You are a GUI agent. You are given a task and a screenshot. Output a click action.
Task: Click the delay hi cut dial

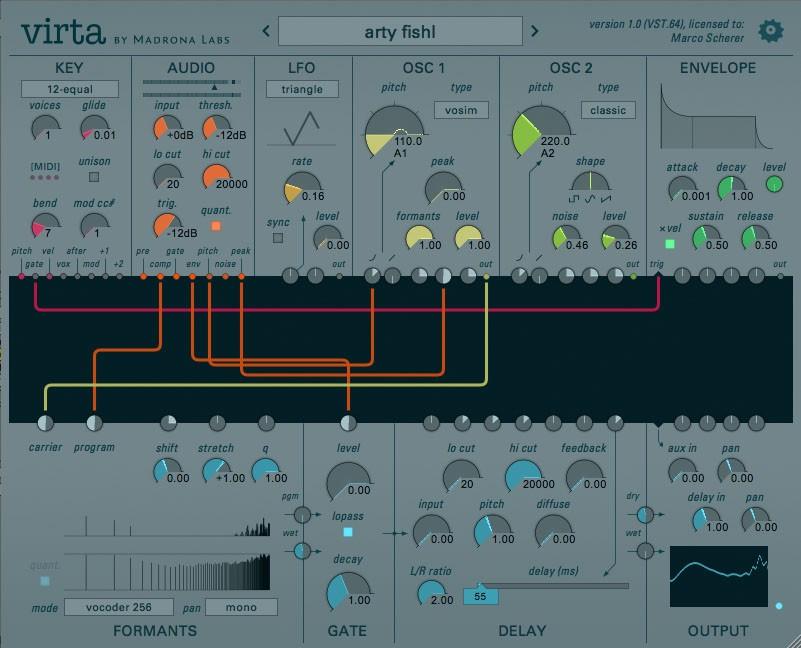[523, 476]
